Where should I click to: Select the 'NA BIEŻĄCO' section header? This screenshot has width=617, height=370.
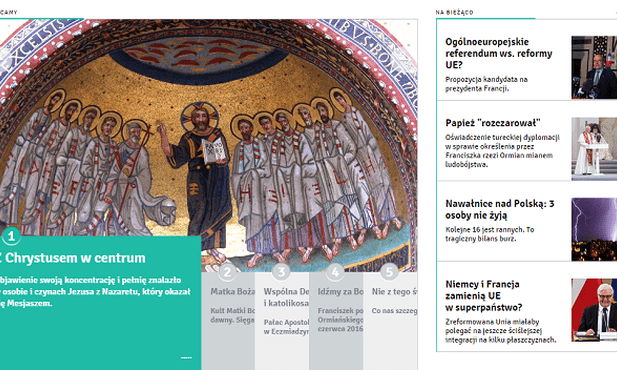(x=454, y=13)
